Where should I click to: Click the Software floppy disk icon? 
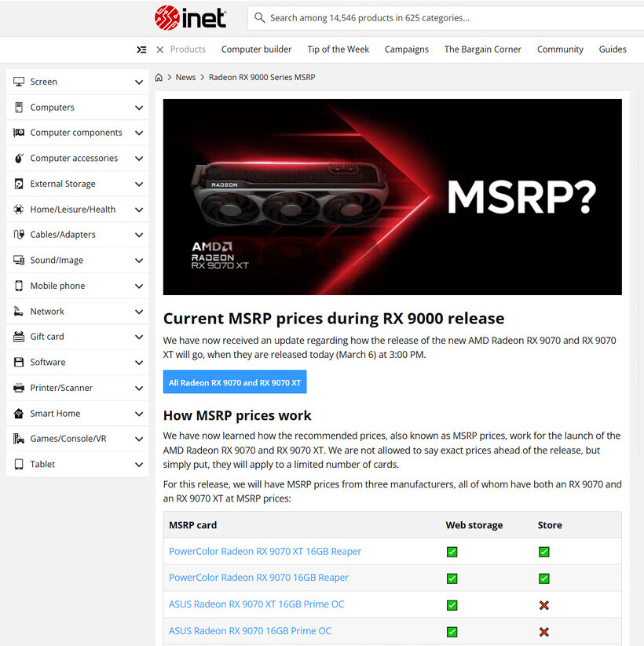[x=19, y=362]
